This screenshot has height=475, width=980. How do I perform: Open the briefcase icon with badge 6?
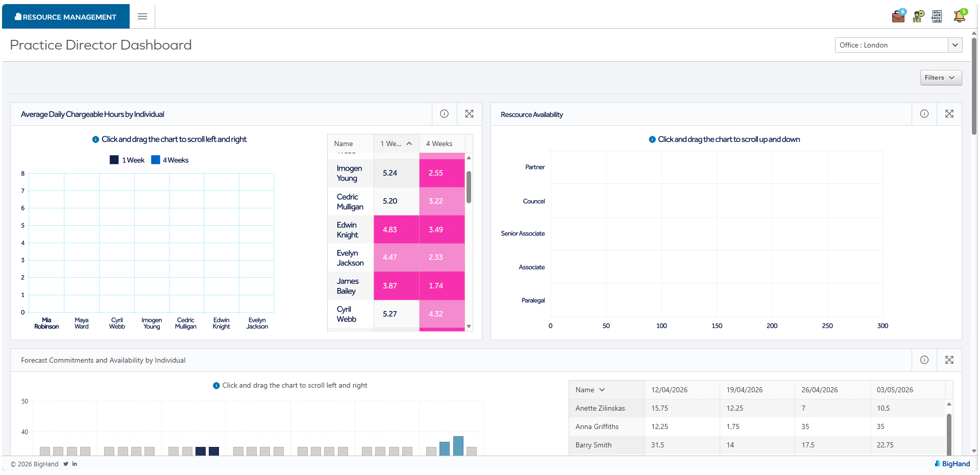pos(898,16)
